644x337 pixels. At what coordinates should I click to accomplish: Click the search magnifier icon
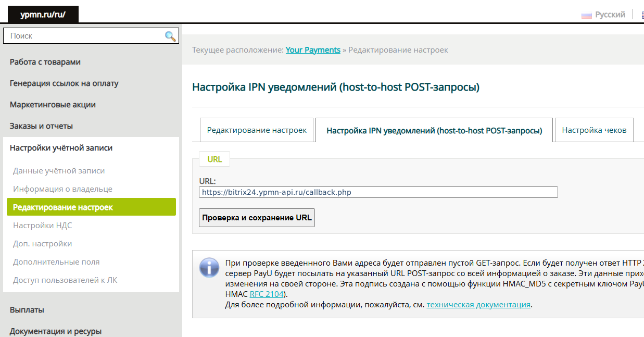coord(170,36)
